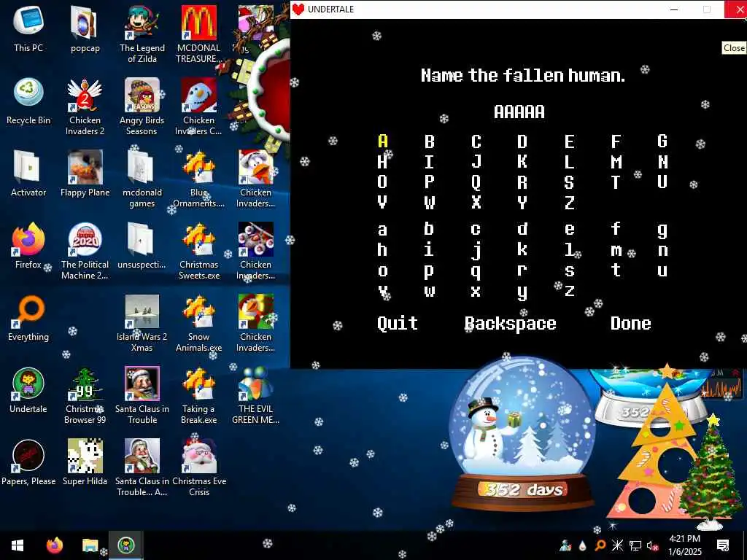Open MCDONAL TREASURE desktop shortcut

(x=198, y=34)
